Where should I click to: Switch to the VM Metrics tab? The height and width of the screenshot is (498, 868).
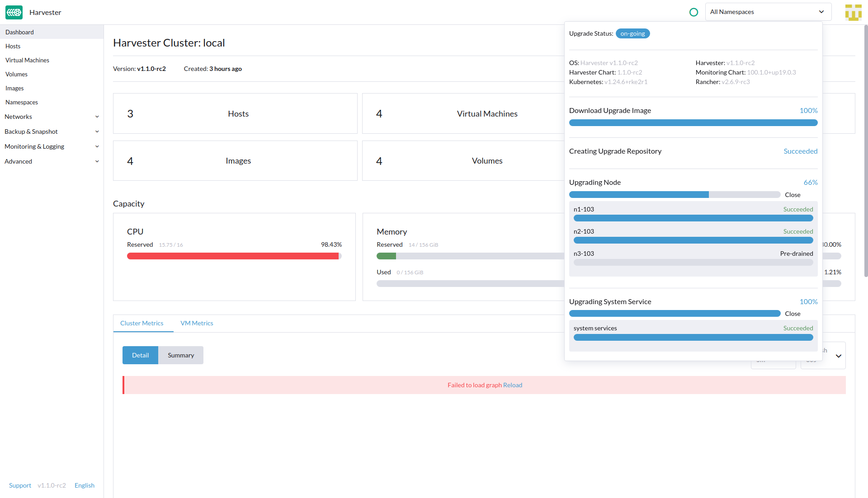tap(197, 323)
